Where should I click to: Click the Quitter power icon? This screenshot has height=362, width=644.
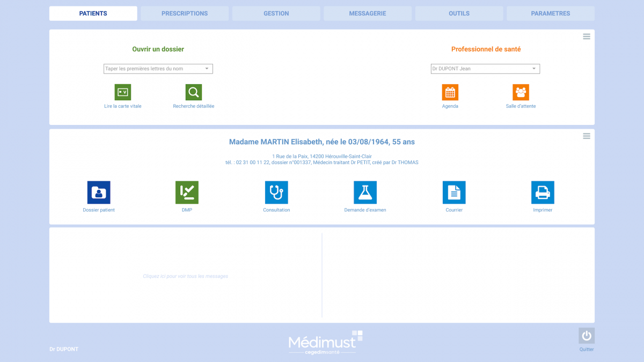coord(587,336)
